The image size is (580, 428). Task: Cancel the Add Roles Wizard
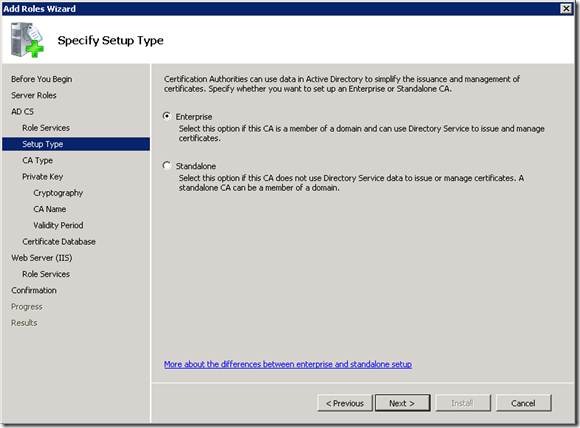pyautogui.click(x=523, y=403)
